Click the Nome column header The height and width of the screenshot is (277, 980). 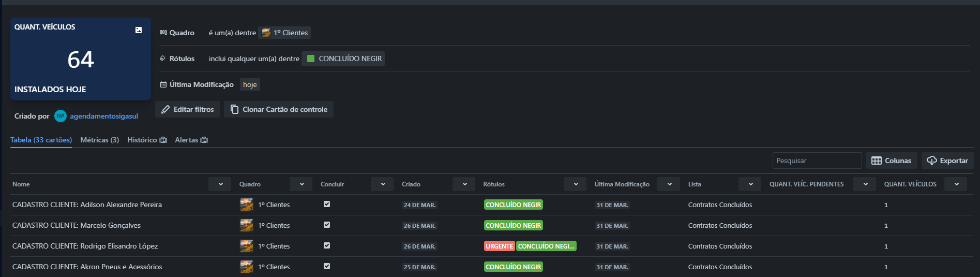tap(21, 184)
